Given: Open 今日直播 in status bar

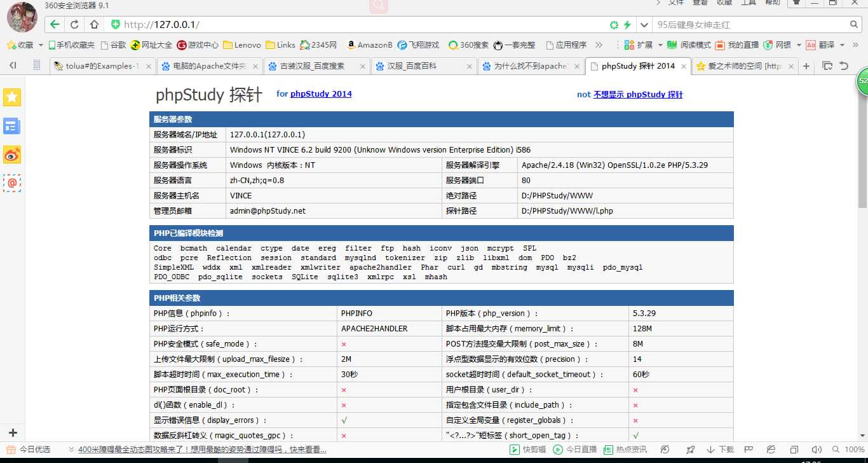Looking at the screenshot, I should [x=575, y=450].
